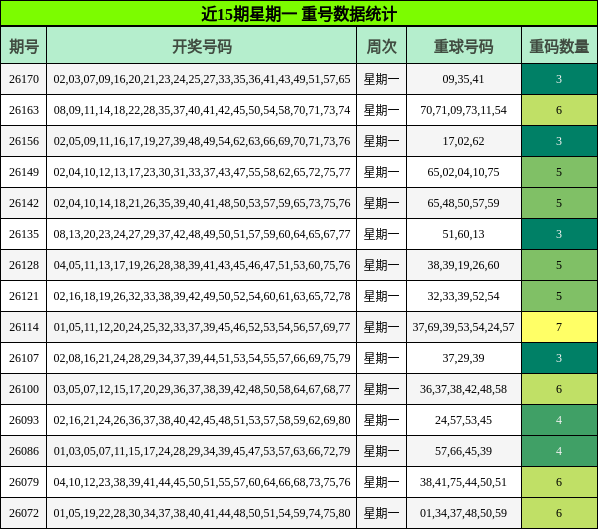
Task: Select period number 26170
Action: (x=24, y=79)
